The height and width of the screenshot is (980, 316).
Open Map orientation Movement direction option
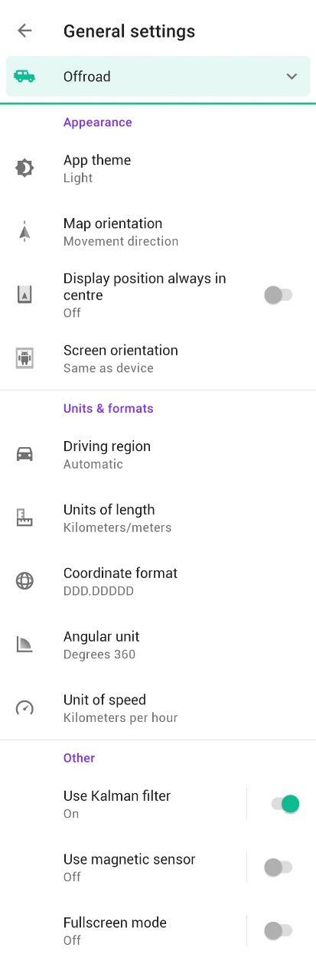click(x=158, y=231)
